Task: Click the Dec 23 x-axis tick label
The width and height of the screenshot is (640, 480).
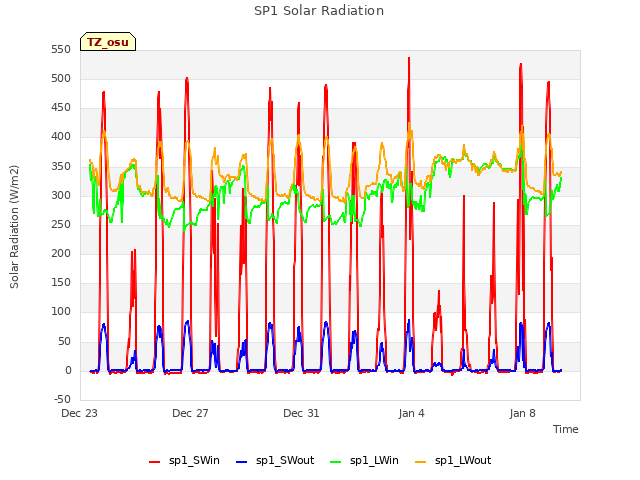Action: point(80,413)
